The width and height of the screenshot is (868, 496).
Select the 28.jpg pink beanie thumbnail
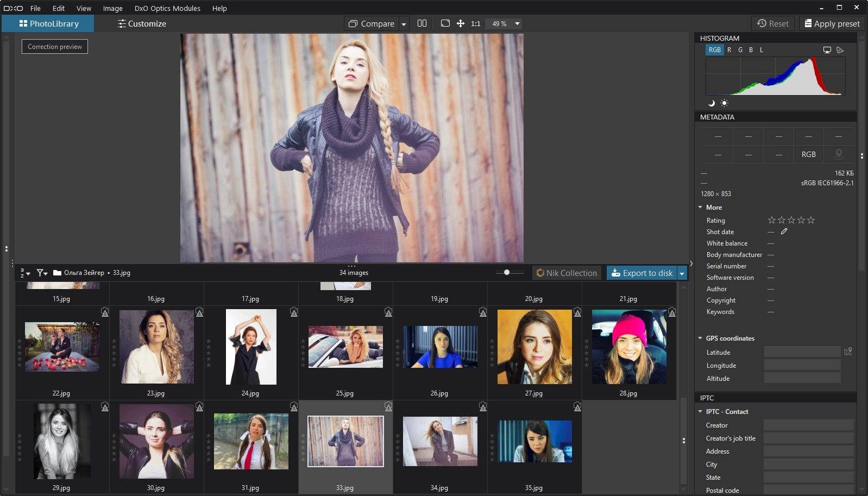point(629,347)
